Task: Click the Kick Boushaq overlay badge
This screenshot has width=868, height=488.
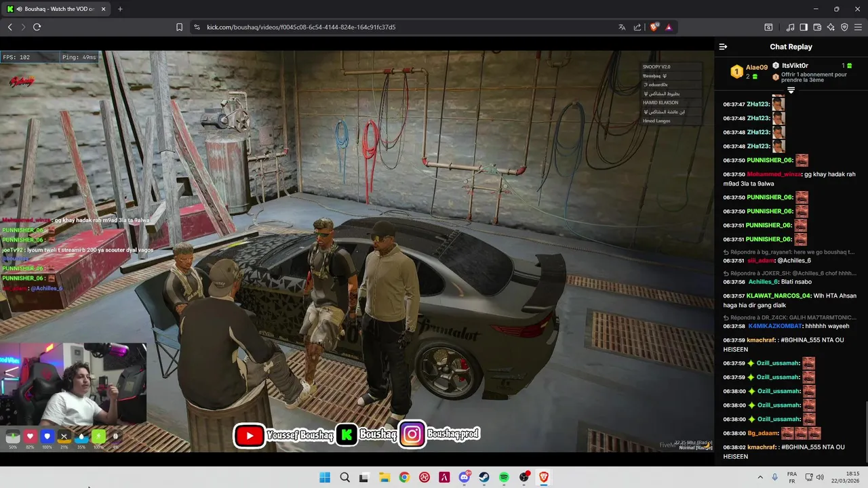Action: [367, 435]
